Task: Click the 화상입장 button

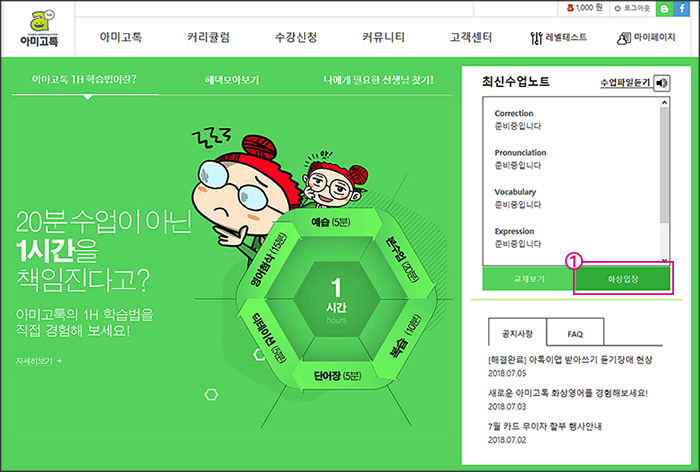Action: tap(623, 279)
